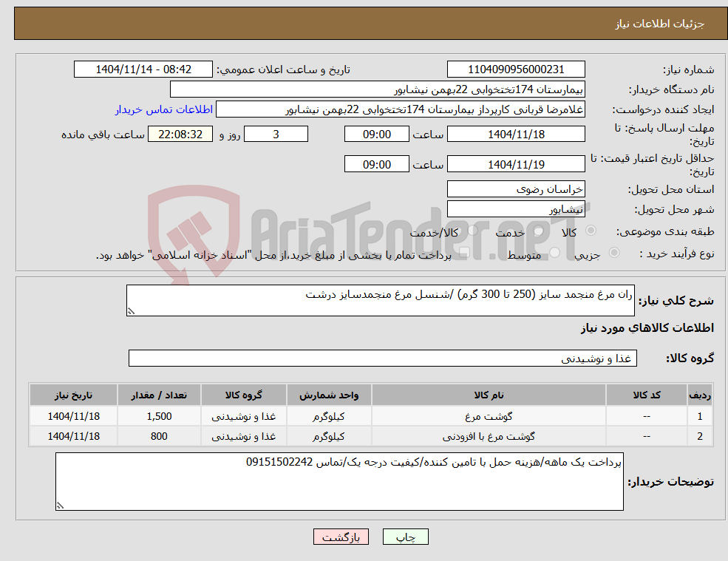728x561 pixels.
Task: Click the گوشت مرغ با افزودنی cell
Action: point(489,436)
